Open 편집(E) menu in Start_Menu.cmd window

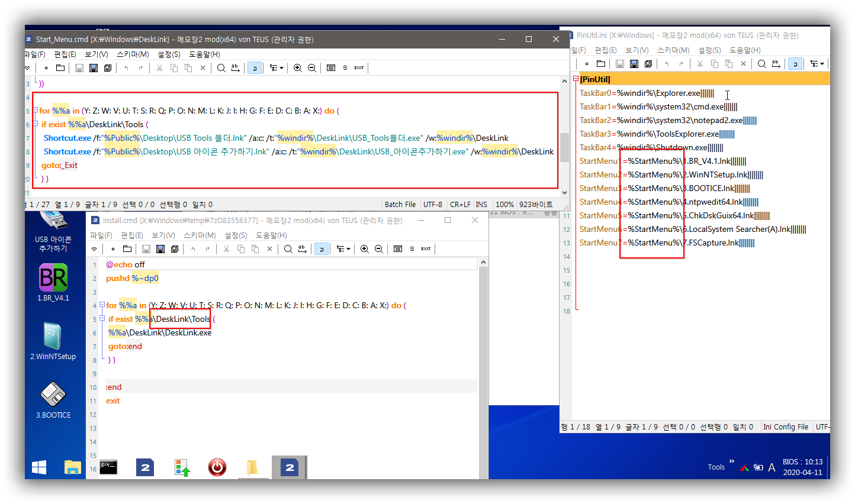coord(65,54)
